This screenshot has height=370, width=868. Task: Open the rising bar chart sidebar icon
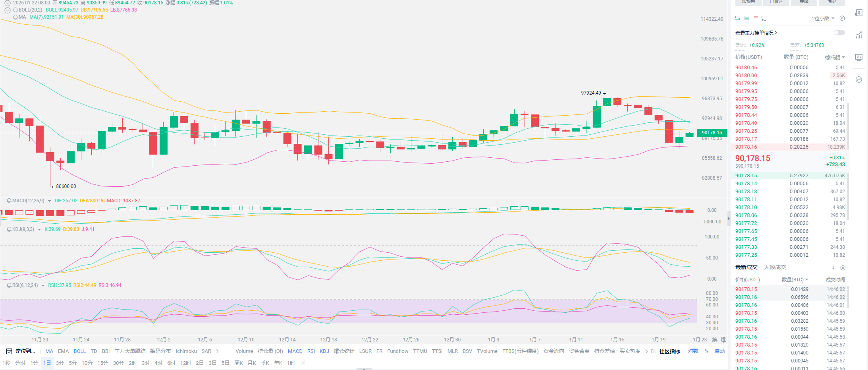(858, 35)
